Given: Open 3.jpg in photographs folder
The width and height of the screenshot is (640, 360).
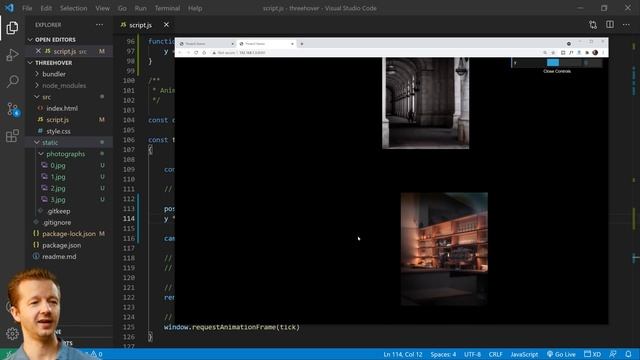Looking at the screenshot, I should click(58, 200).
